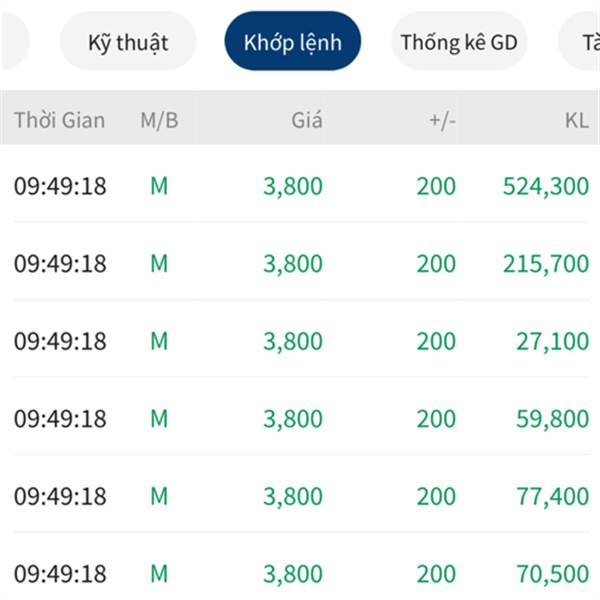Select the trade row with volume 215,700
Image resolution: width=600 pixels, height=600 pixels.
pyautogui.click(x=301, y=263)
